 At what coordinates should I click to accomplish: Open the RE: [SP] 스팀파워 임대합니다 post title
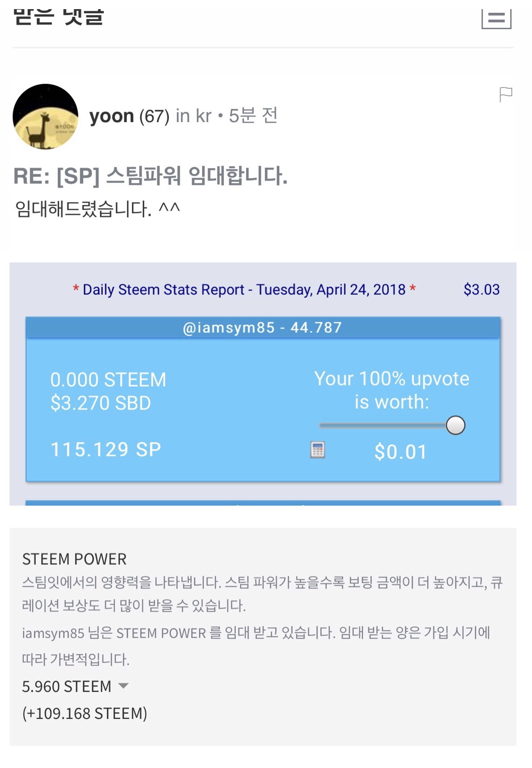(x=150, y=176)
